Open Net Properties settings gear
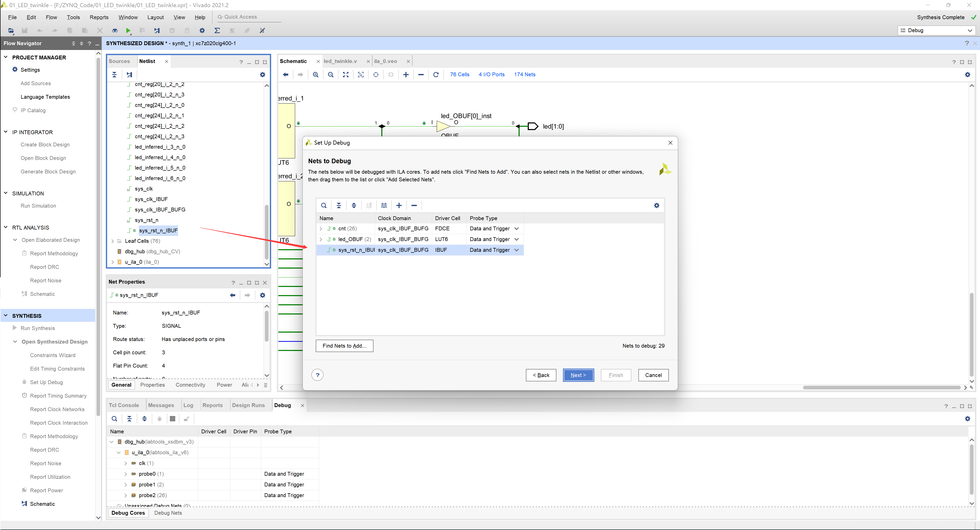Screen dimensions: 980x530 [x=262, y=295]
